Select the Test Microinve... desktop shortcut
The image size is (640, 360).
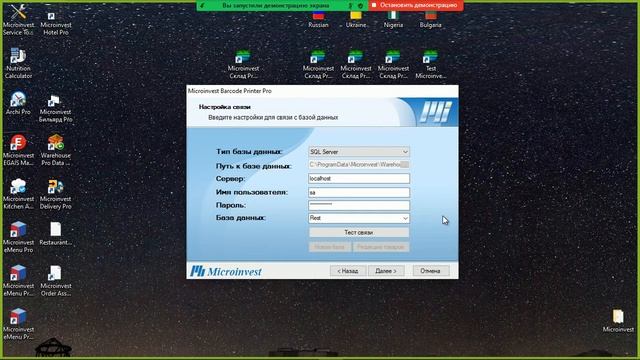pos(431,64)
